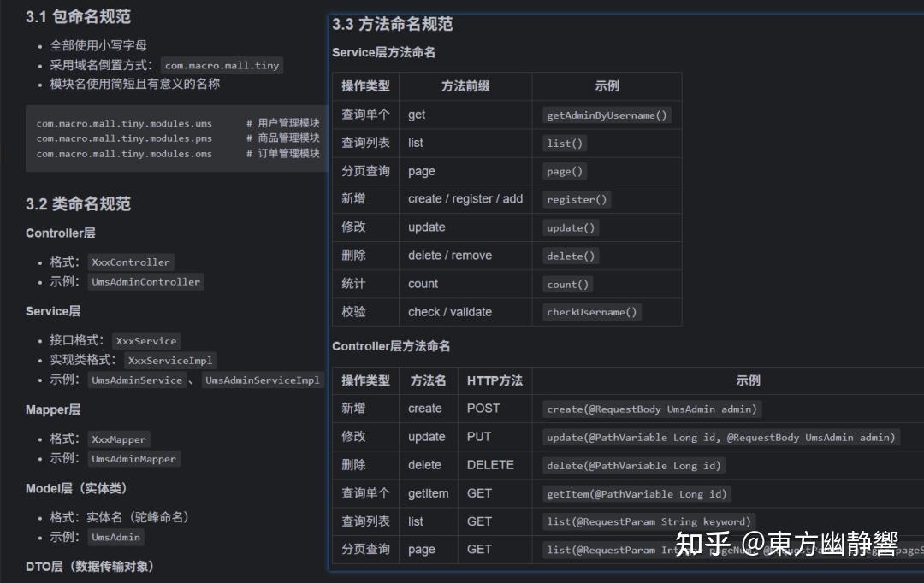Click the code tag "XxxService"
924x583 pixels.
[x=146, y=340]
